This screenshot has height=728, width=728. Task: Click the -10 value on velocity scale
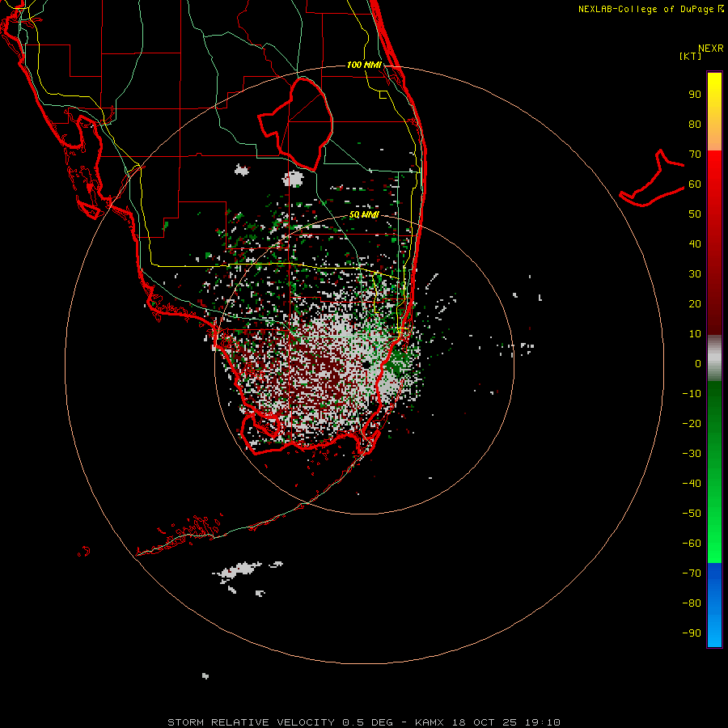692,394
